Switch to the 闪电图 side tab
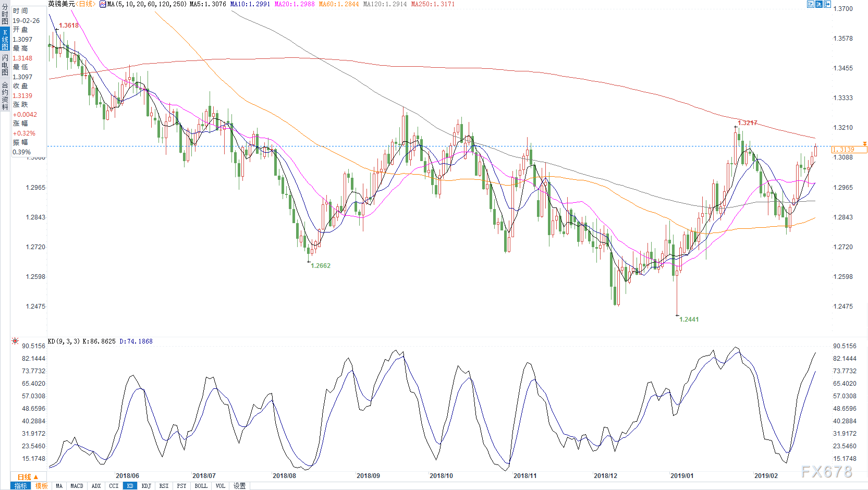The image size is (868, 490). [5, 65]
